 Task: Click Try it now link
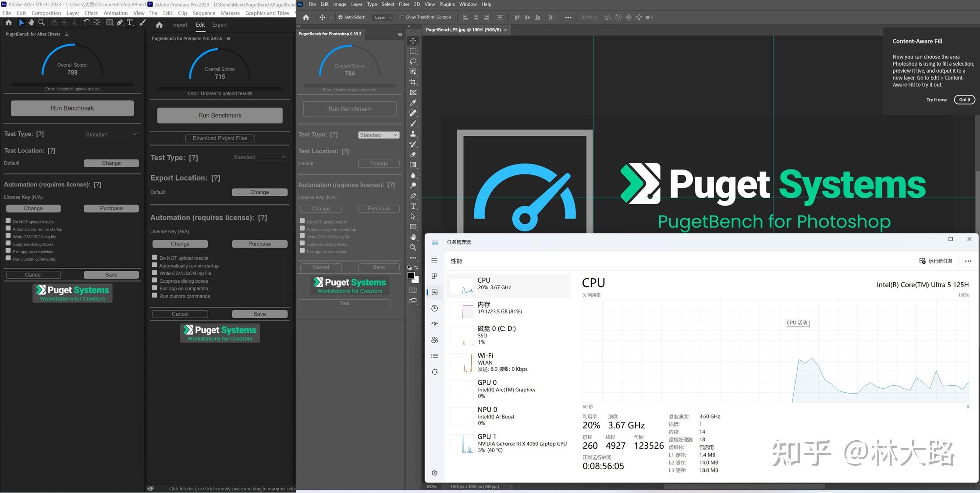(936, 100)
